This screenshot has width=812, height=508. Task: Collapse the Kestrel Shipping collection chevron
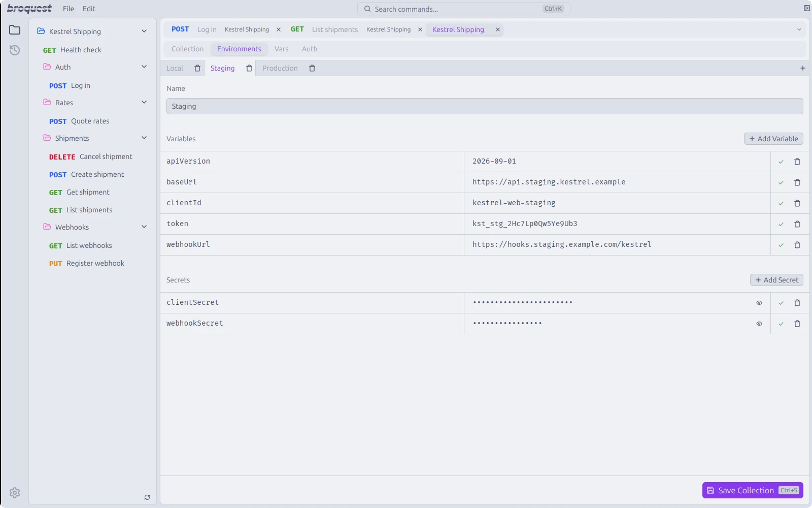pos(144,31)
